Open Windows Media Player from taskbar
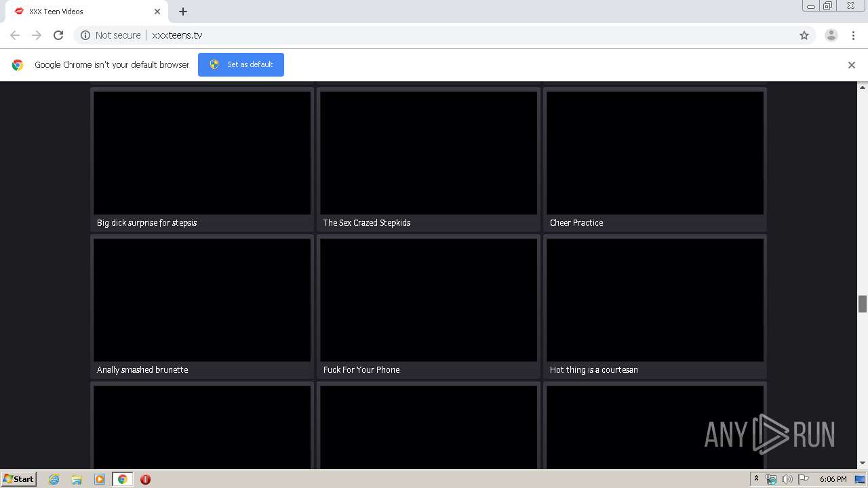The height and width of the screenshot is (488, 868). (x=100, y=479)
